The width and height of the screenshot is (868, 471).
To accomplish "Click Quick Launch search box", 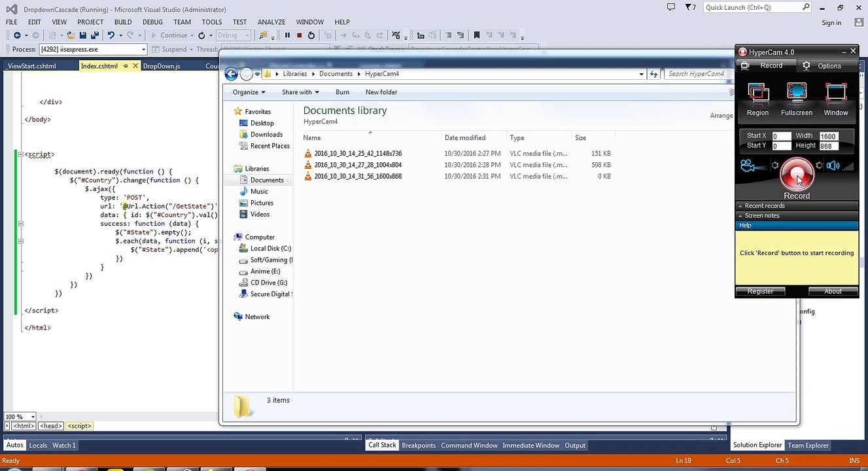I will click(757, 7).
